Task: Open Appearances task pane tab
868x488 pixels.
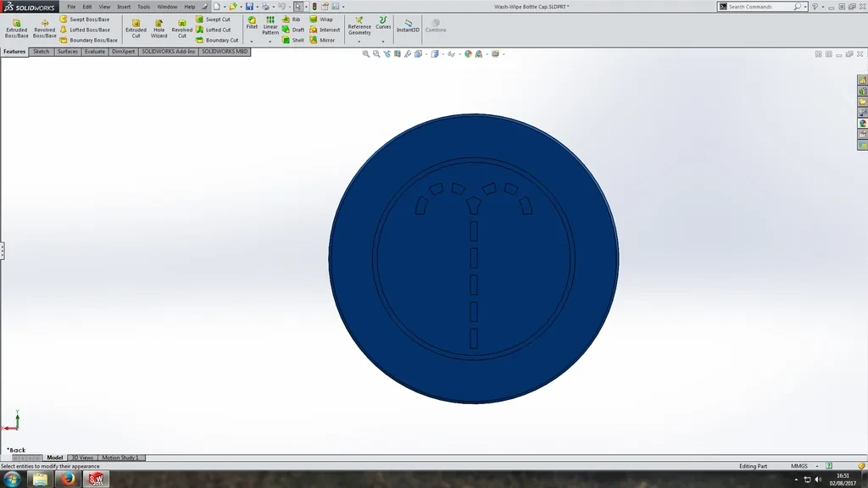Action: click(862, 124)
